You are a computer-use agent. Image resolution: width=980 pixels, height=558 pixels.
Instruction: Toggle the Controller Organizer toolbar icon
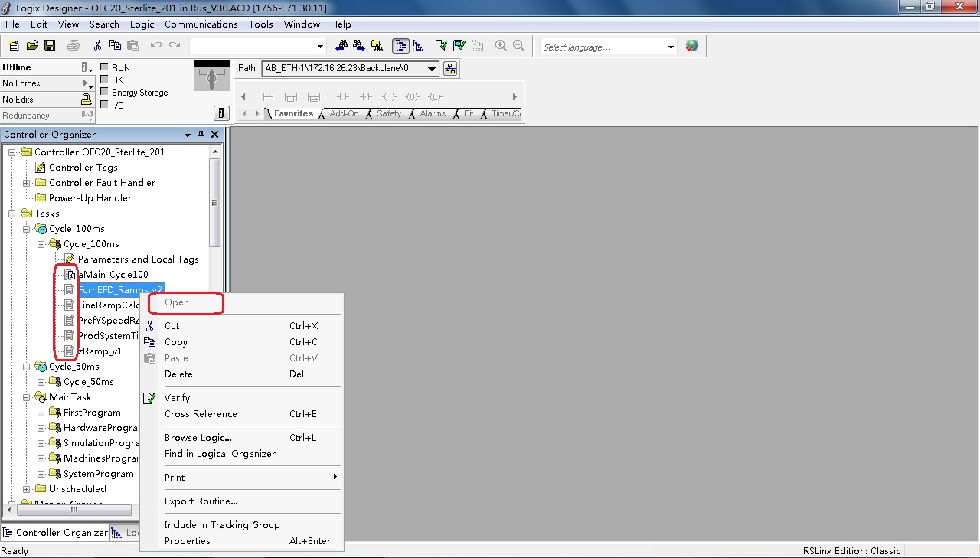pos(400,46)
